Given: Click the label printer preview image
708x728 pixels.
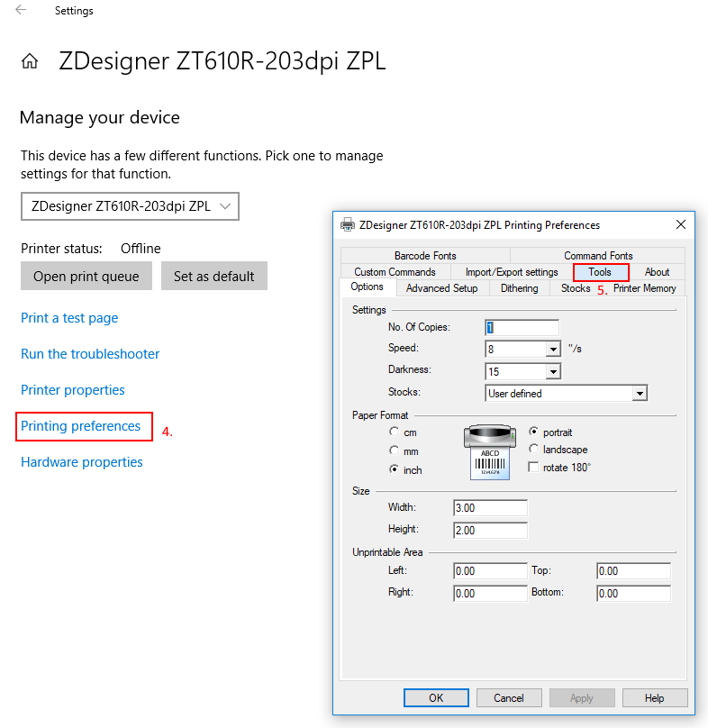Looking at the screenshot, I should pyautogui.click(x=490, y=451).
